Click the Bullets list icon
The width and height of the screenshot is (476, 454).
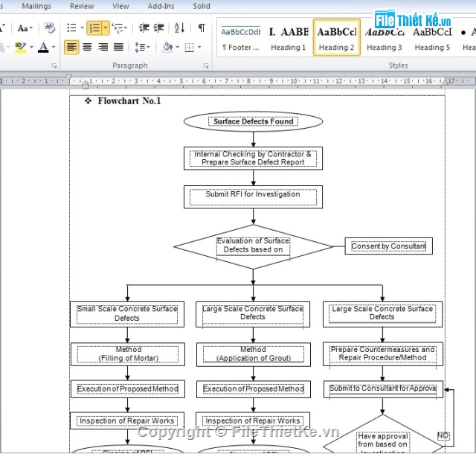(x=71, y=28)
